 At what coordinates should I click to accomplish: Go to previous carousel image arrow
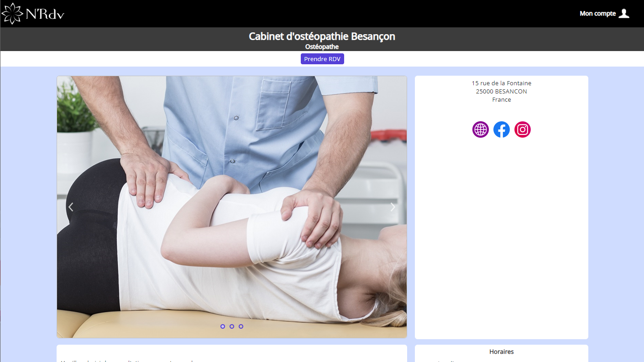point(71,207)
